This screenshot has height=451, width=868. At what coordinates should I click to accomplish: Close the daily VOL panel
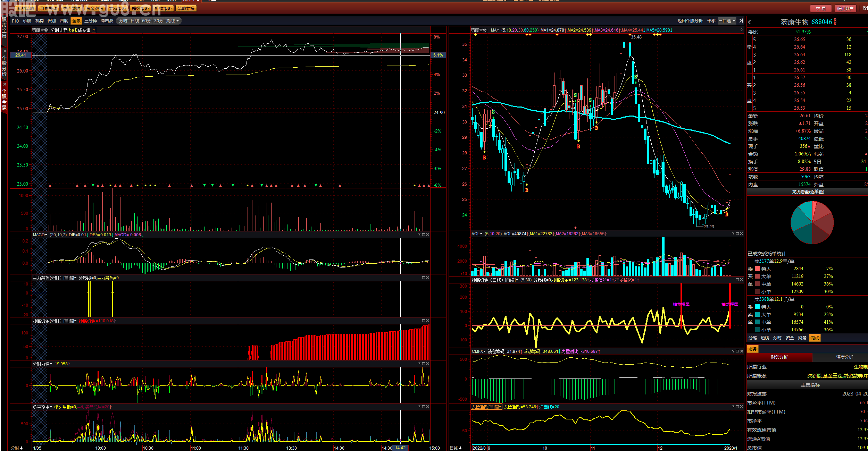742,234
